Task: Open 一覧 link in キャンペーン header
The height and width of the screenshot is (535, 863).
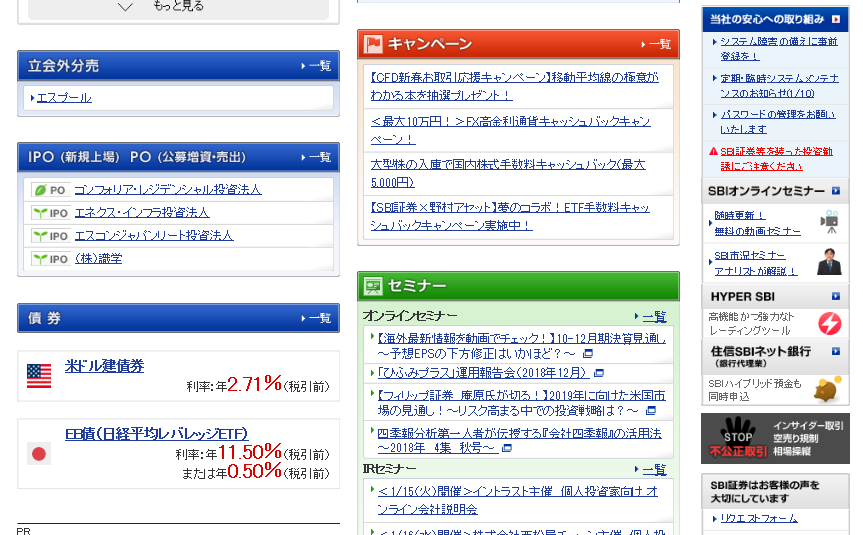Action: tap(656, 44)
